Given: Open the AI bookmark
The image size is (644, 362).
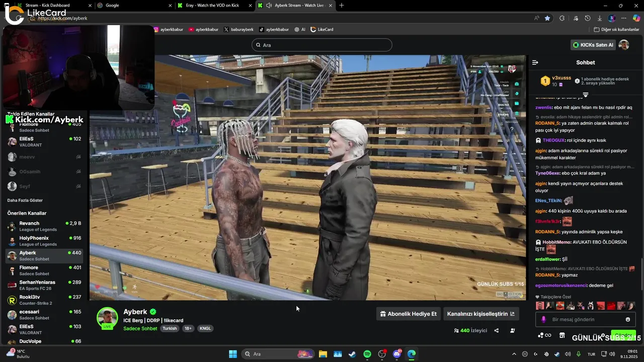Looking at the screenshot, I should tap(300, 29).
